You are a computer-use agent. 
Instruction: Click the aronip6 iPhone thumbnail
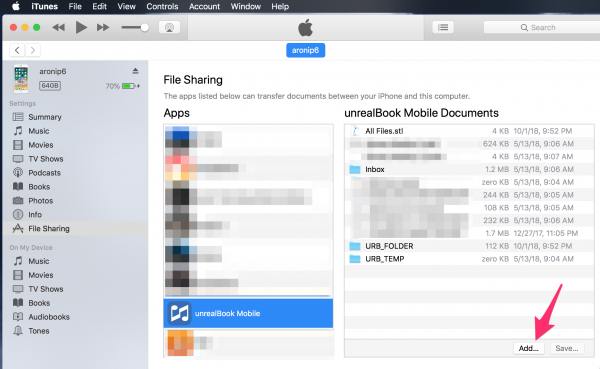[x=21, y=79]
